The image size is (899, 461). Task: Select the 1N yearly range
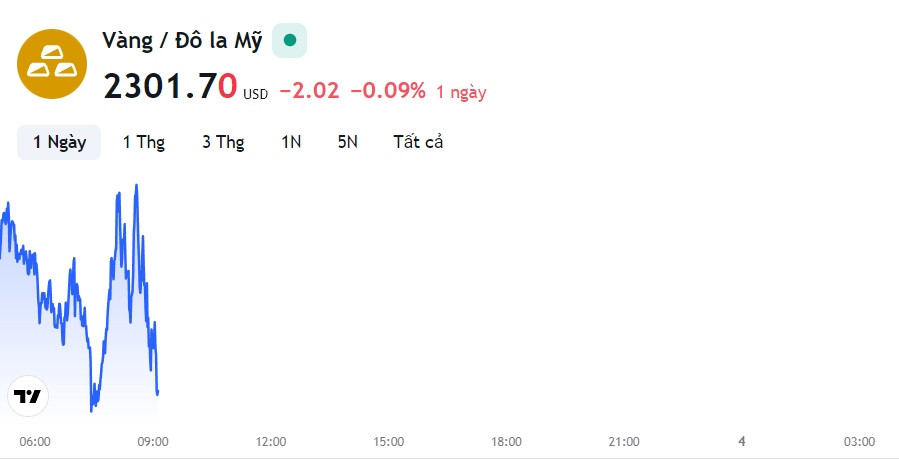coord(291,142)
